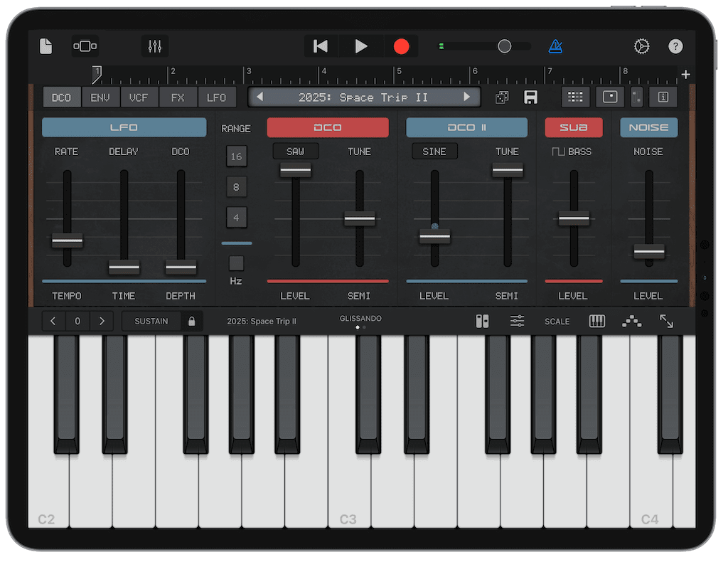
Task: Toggle the Hz checkbox
Action: [x=236, y=263]
